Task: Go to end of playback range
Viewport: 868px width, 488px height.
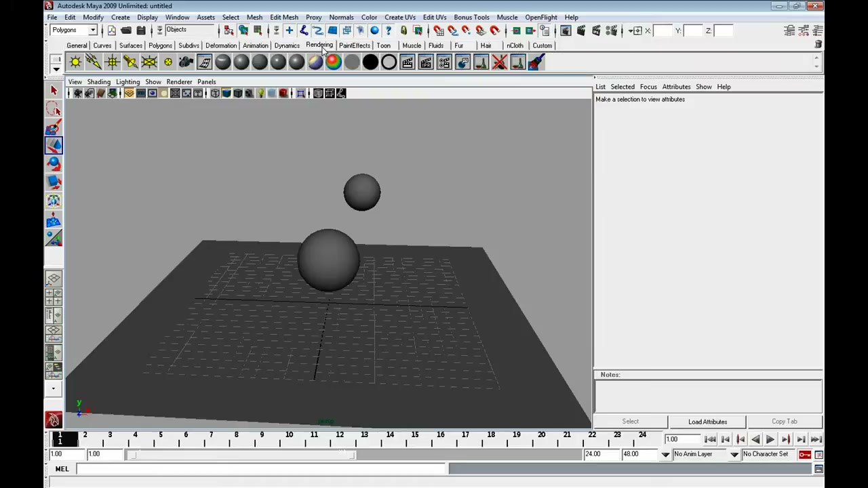Action: (816, 440)
